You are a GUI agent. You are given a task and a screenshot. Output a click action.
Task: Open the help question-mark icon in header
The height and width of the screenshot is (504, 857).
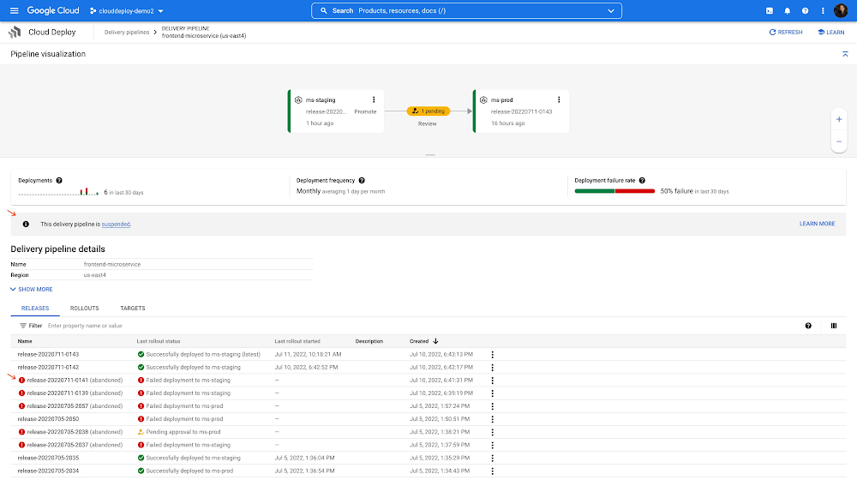[805, 10]
